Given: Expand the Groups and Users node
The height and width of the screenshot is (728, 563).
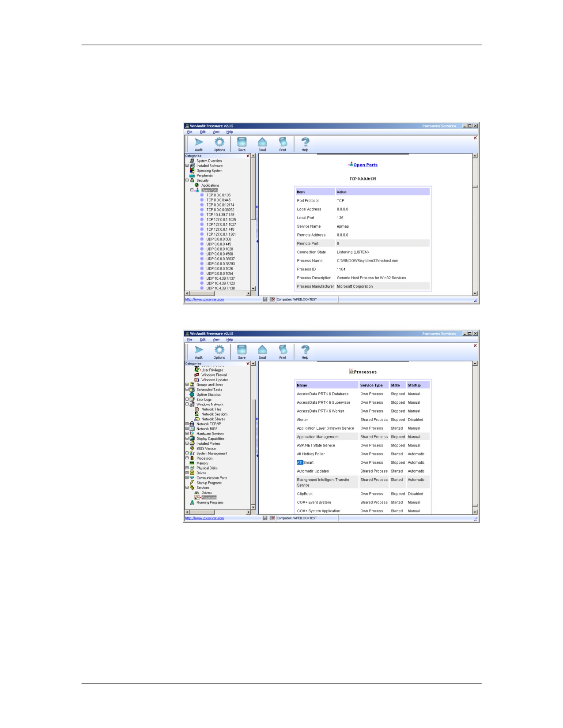Looking at the screenshot, I should tap(187, 384).
